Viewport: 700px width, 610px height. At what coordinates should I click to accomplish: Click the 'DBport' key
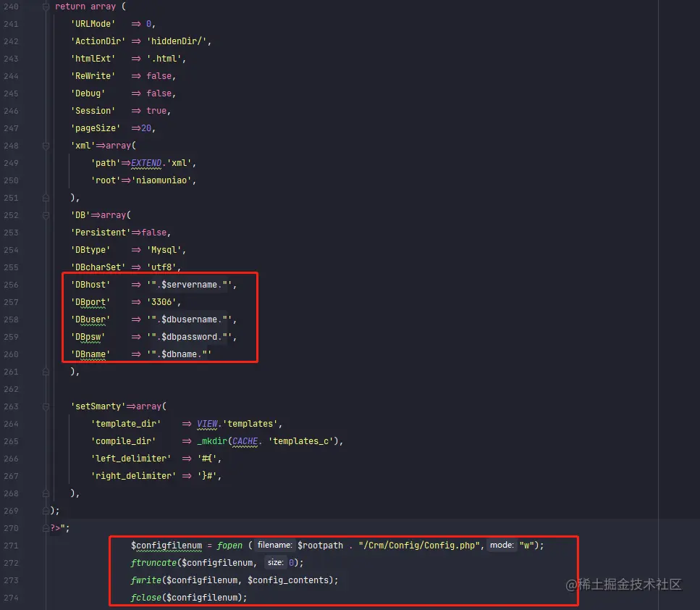[x=90, y=302]
